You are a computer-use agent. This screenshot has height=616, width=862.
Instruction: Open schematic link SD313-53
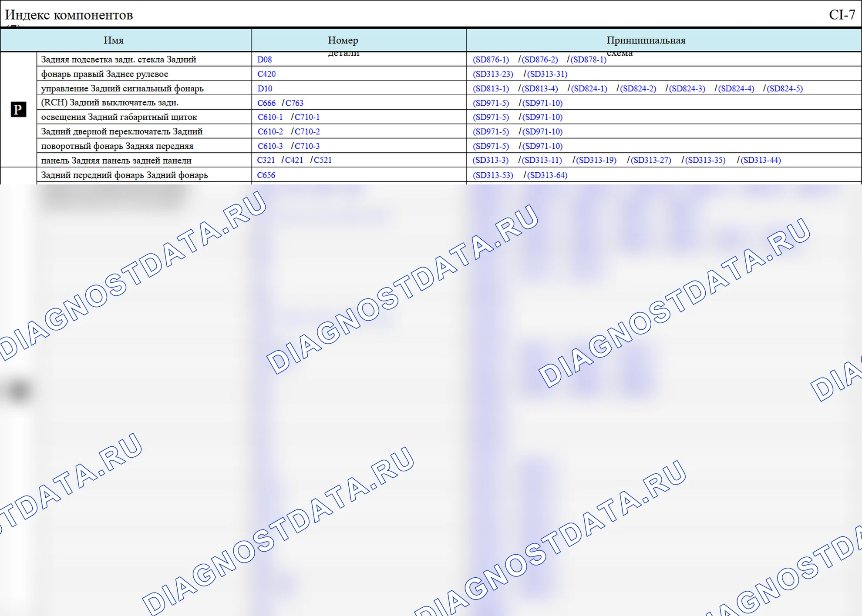[x=493, y=175]
